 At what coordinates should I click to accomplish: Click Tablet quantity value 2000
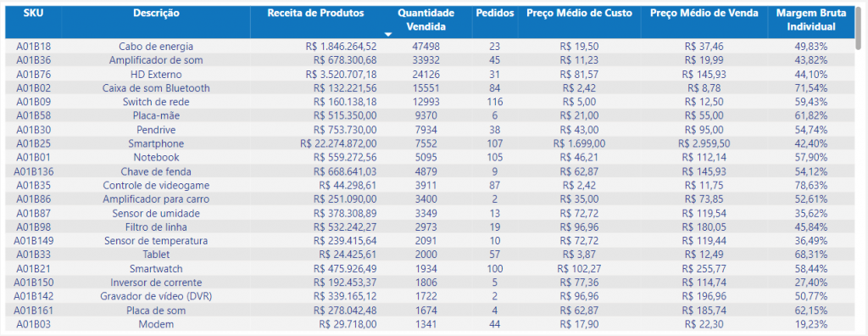point(426,255)
